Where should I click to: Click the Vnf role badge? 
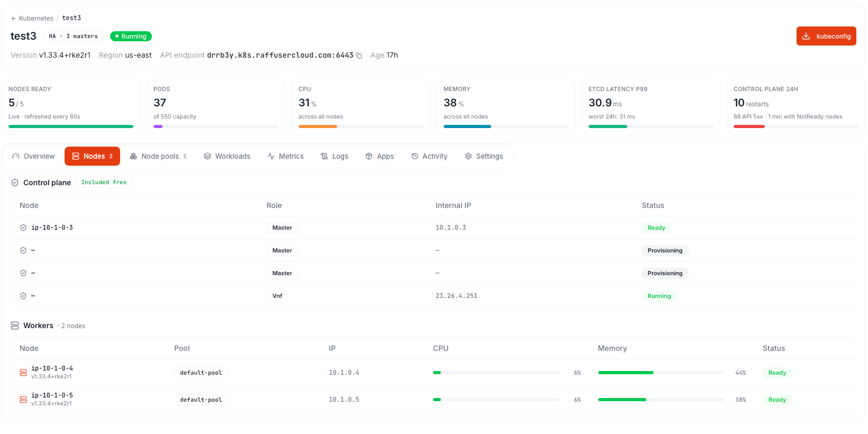pyautogui.click(x=277, y=296)
